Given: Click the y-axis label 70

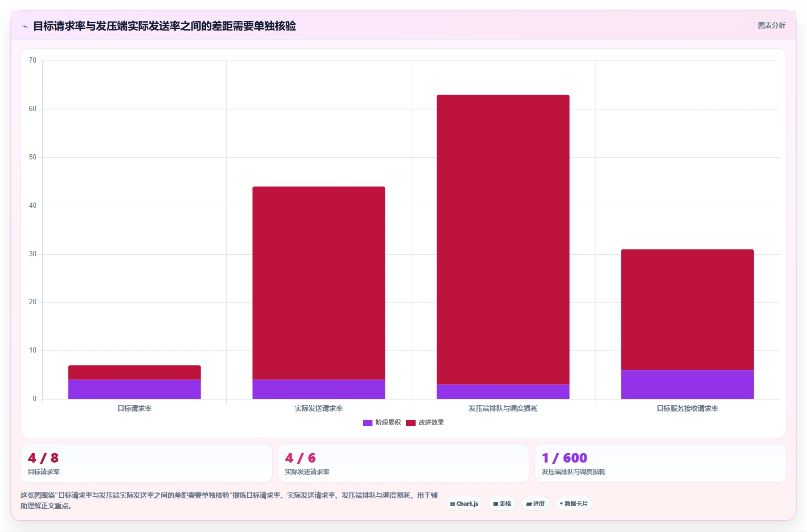Looking at the screenshot, I should pos(33,61).
